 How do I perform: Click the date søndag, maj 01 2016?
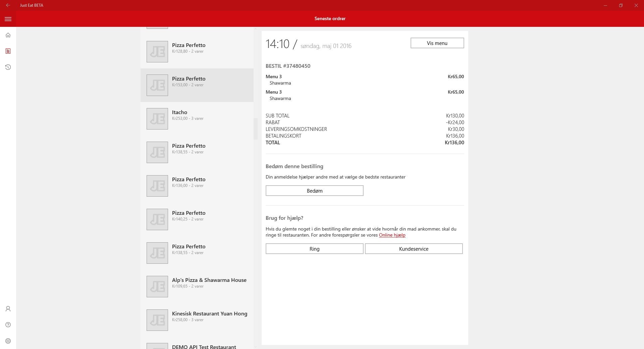tap(326, 46)
